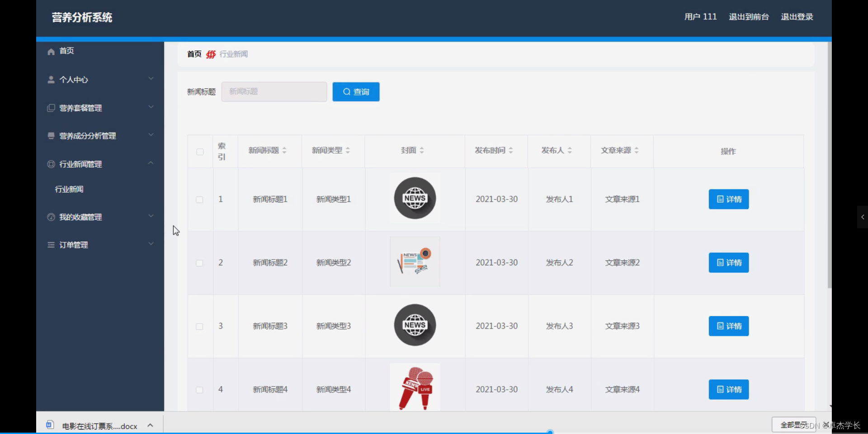Check the checkbox for 新闻标题3 row
This screenshot has width=868, height=434.
point(199,327)
